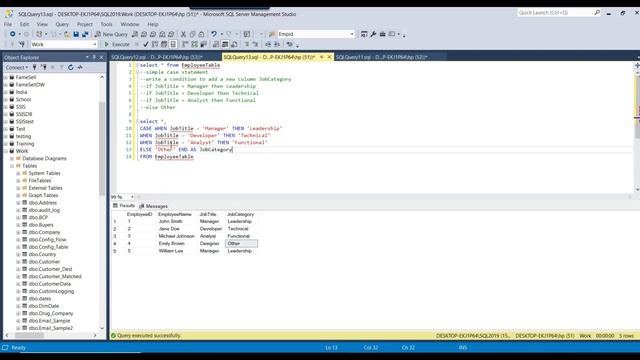Open the Messages results tab
Screen dimensions: 640x360
click(153, 206)
